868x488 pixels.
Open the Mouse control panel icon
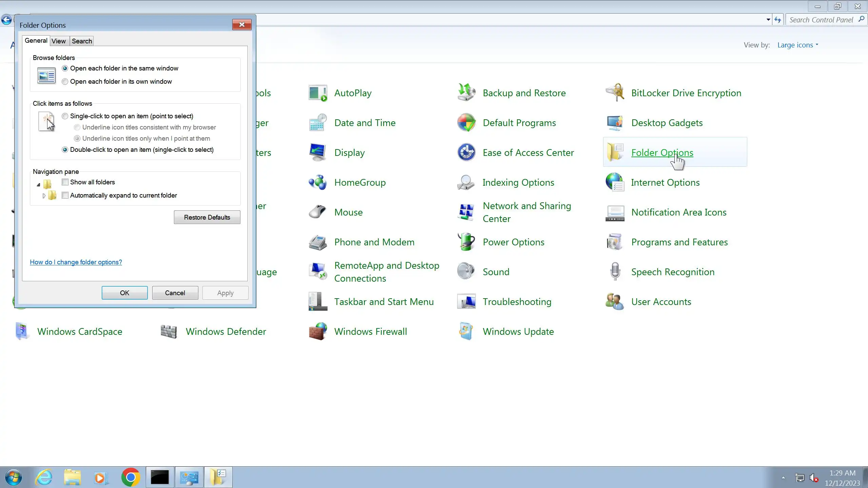coord(318,212)
